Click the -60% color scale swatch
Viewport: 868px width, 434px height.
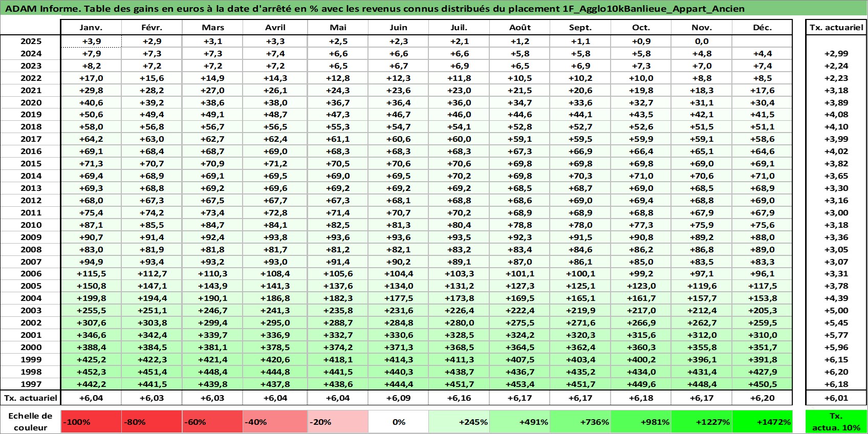point(212,422)
